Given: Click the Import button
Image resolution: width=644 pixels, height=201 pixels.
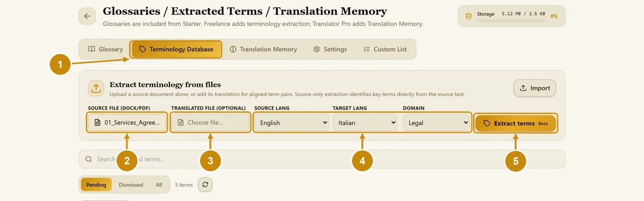Looking at the screenshot, I should [535, 88].
